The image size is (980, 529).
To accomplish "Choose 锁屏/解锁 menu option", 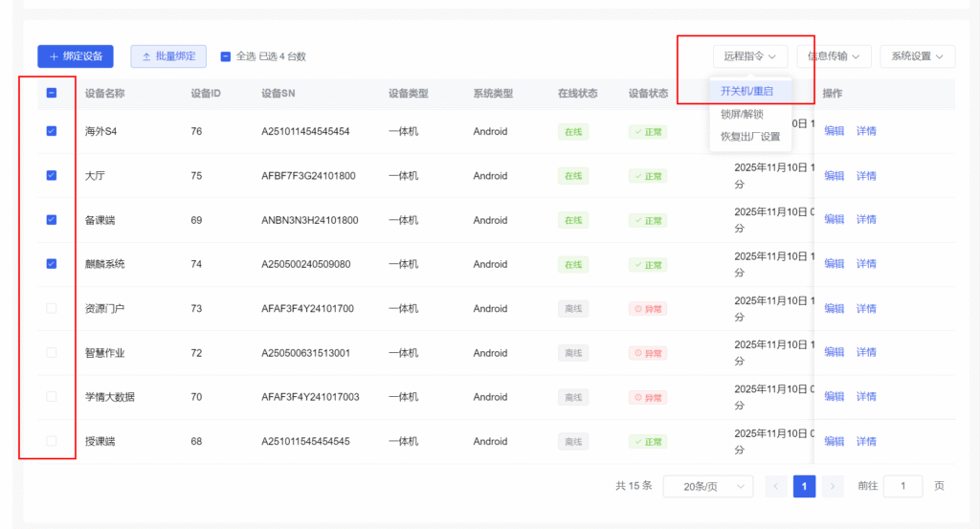I will 742,114.
